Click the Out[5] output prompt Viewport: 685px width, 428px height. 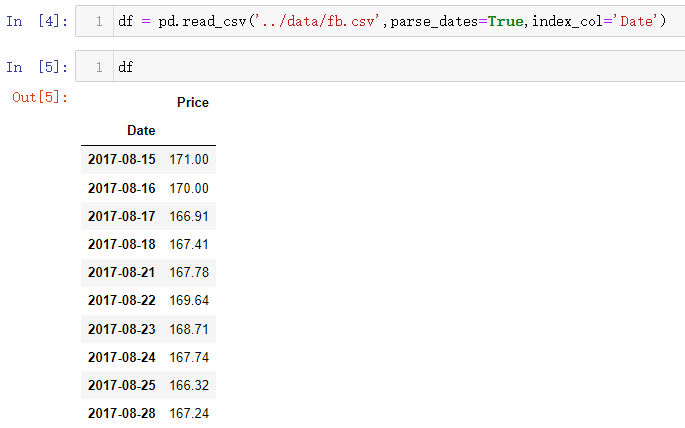coord(40,97)
